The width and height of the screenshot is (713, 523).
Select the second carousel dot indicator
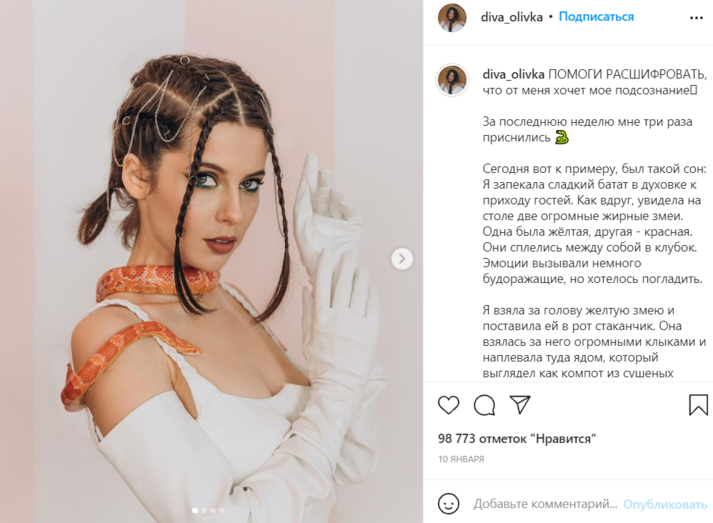(x=204, y=510)
